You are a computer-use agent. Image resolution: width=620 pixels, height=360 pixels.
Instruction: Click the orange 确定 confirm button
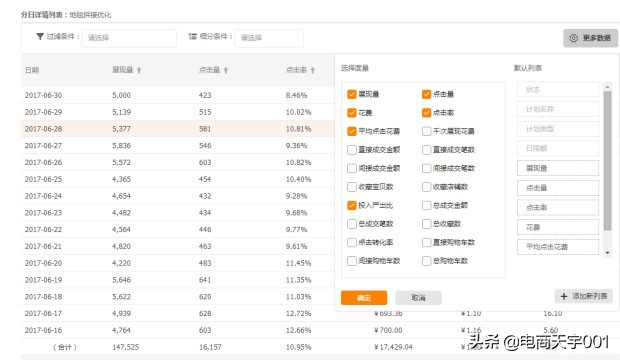coord(364,298)
